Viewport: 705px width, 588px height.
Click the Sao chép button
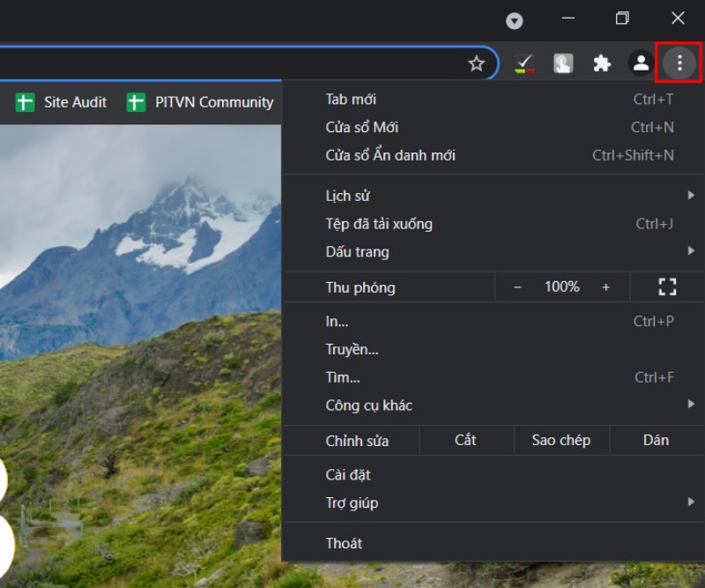[560, 440]
